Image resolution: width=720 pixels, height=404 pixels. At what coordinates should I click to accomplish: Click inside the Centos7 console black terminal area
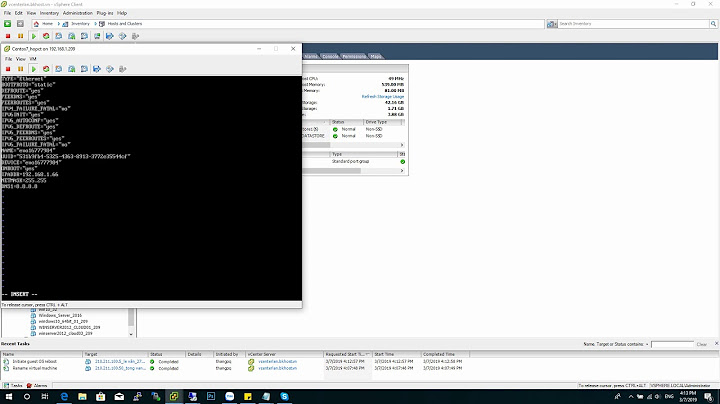152,188
